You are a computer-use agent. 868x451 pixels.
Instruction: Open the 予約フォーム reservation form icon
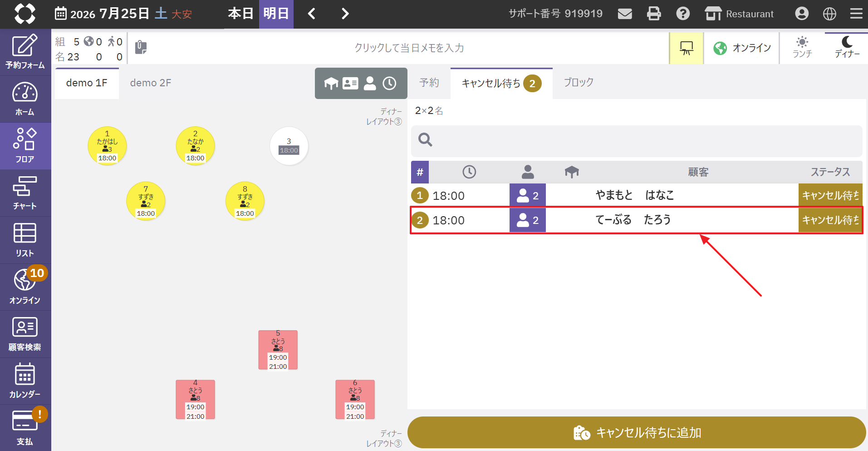pyautogui.click(x=25, y=52)
